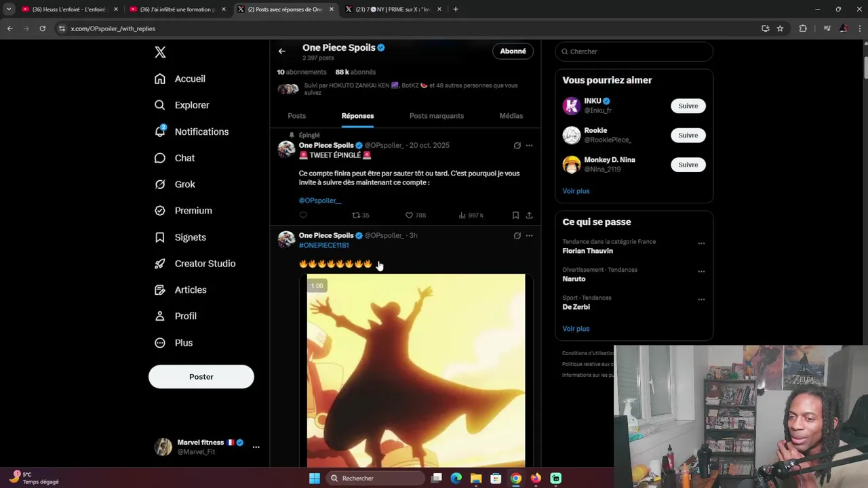Switch to NY | PRIME sur X tab
The width and height of the screenshot is (868, 488).
click(393, 9)
